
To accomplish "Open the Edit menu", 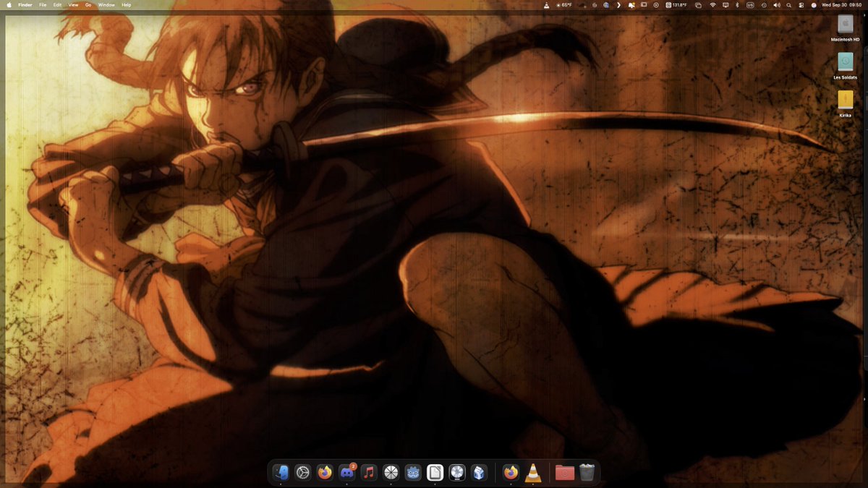I will tap(57, 5).
